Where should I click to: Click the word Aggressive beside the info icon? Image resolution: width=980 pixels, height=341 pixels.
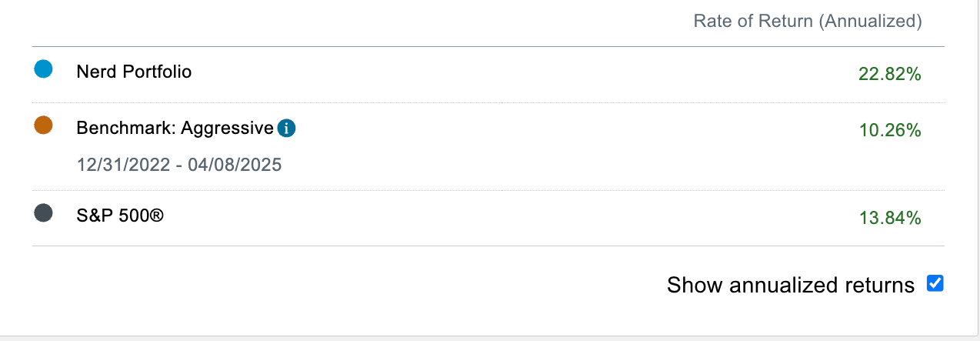pyautogui.click(x=227, y=128)
